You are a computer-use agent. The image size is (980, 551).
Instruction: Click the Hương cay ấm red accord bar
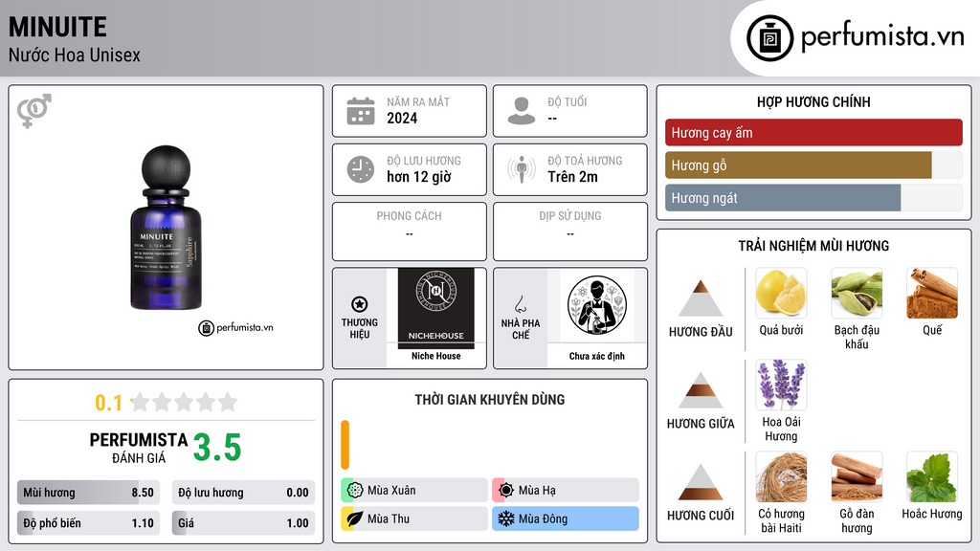pyautogui.click(x=813, y=132)
